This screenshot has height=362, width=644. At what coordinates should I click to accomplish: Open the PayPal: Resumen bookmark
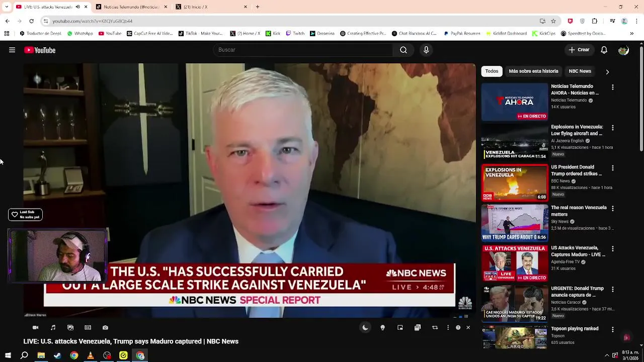[x=462, y=34]
